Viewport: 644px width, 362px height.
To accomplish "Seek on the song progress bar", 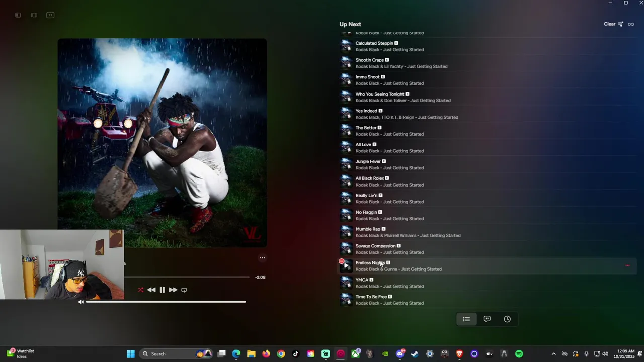I will point(187,277).
